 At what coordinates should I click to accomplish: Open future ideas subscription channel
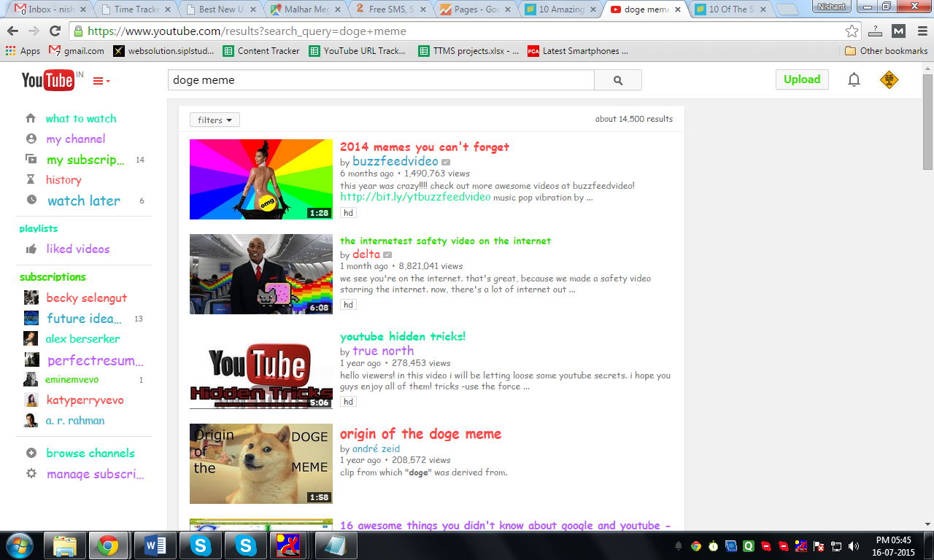(x=85, y=319)
